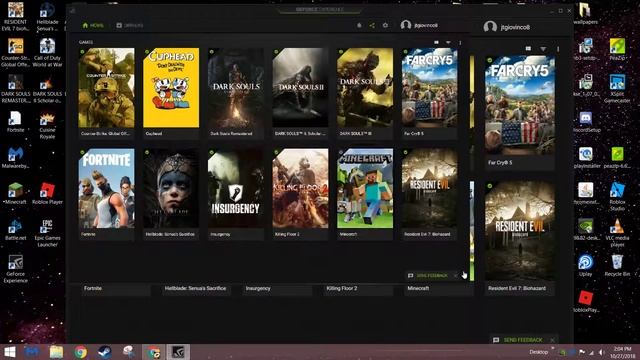Open Uplay desktop shortcut

585,265
